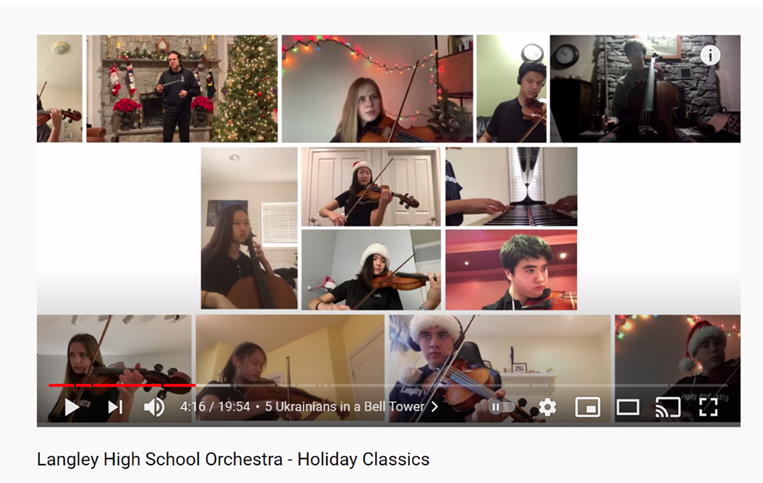Open the info card icon
Image resolution: width=763 pixels, height=483 pixels.
point(710,55)
